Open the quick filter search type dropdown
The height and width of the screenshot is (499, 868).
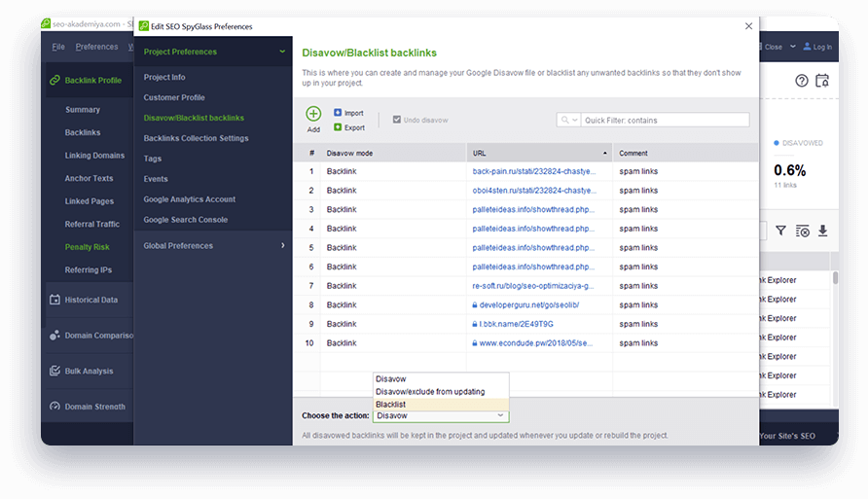click(x=568, y=121)
